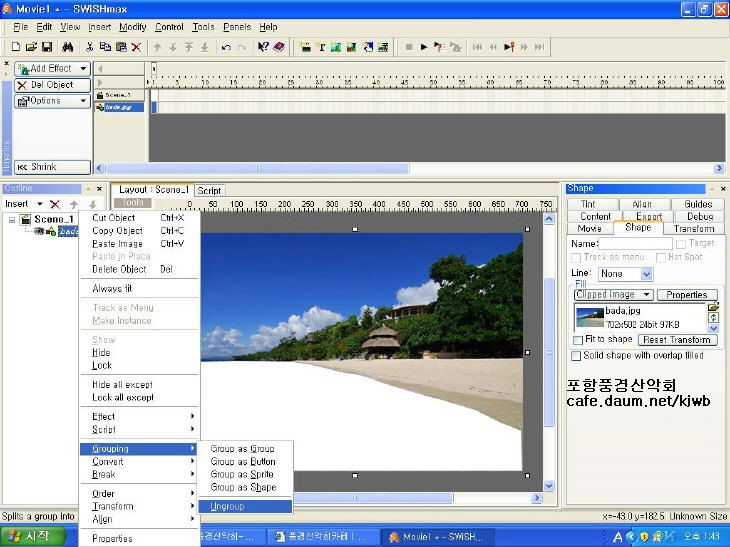Click the Scene_1 clapboard icon in Outline tree
Screen dimensions: 730x547
(25, 219)
